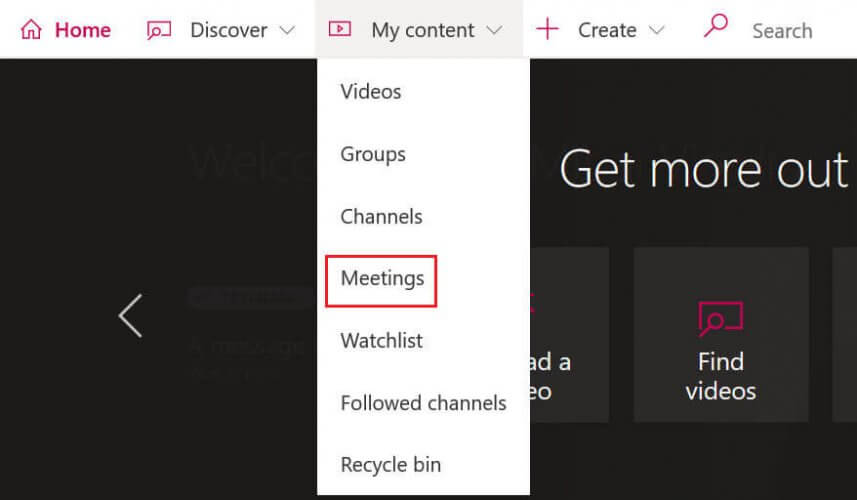
Task: Click the Discover screen icon
Action: click(159, 30)
